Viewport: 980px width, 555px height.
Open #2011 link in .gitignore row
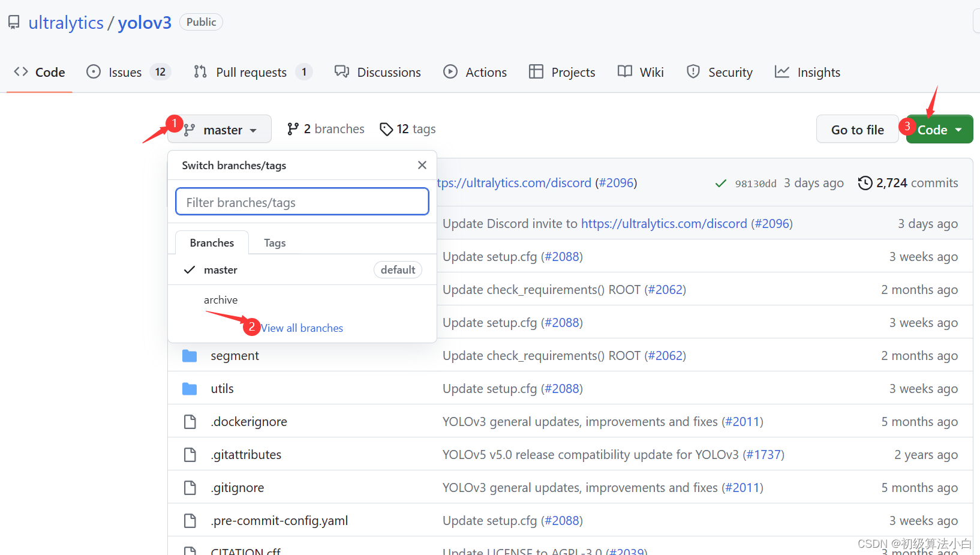coord(742,488)
